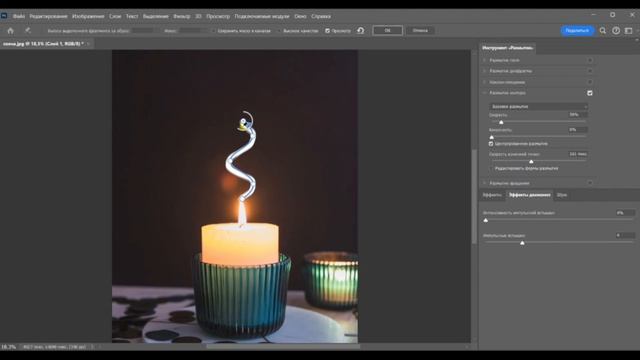Open the Базовое размытие dropdown
This screenshot has height=360, width=640.
(538, 107)
